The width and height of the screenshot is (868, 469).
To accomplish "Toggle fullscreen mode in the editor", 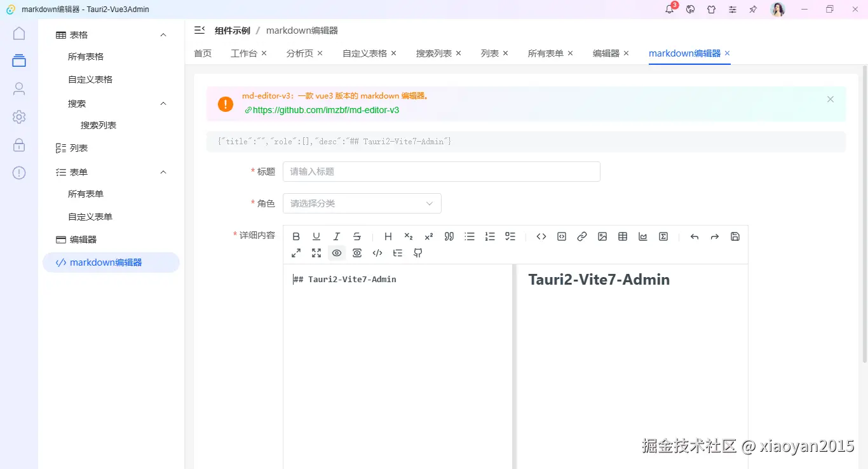I will (x=316, y=252).
